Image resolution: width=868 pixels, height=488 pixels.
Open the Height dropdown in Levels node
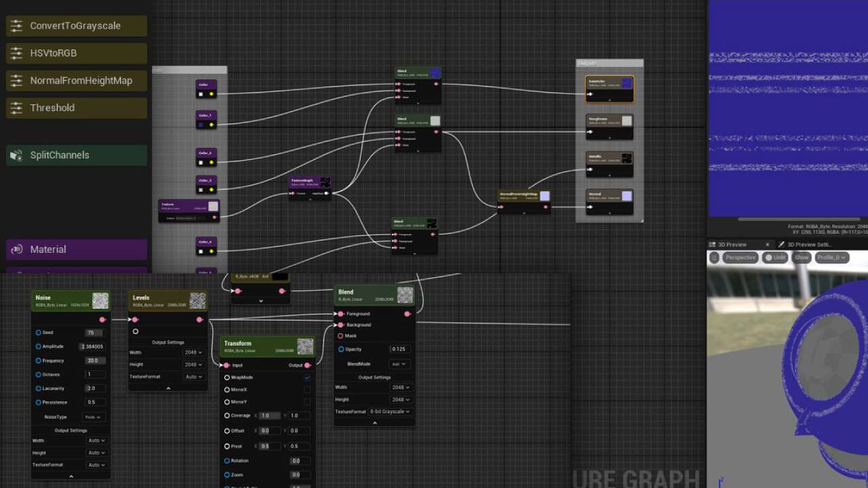[x=193, y=365]
